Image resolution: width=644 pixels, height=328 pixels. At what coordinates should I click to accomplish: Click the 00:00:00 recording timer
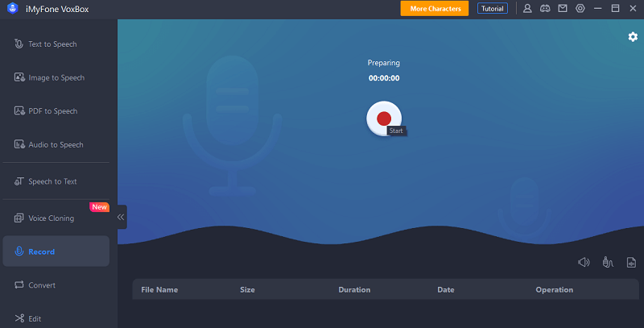point(384,78)
